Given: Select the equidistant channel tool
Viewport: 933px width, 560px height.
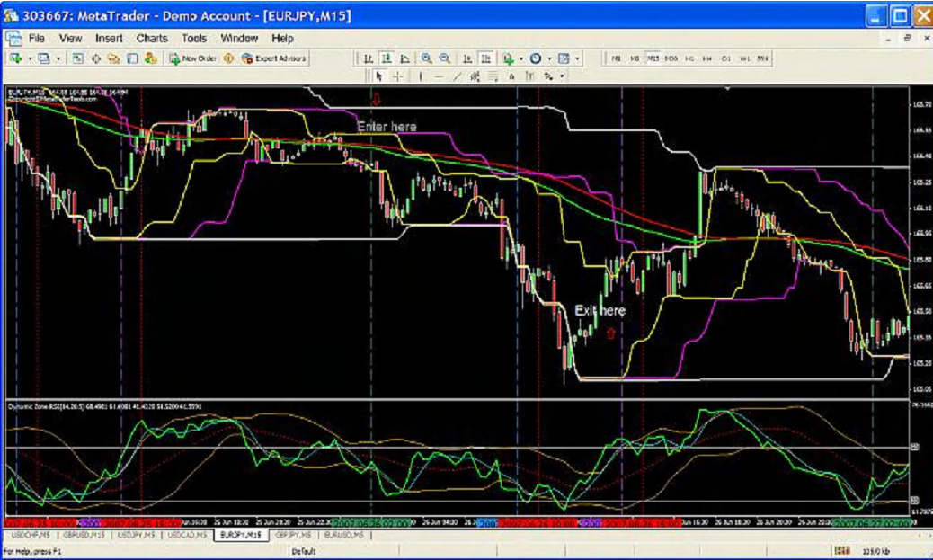Looking at the screenshot, I should pos(475,76).
